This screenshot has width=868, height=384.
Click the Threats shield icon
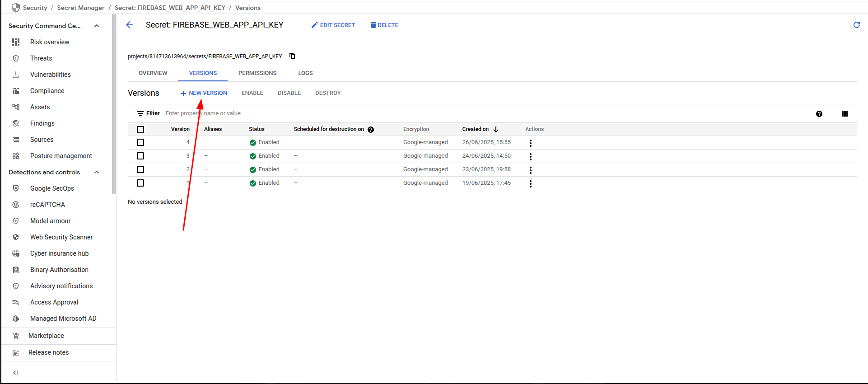[x=16, y=58]
